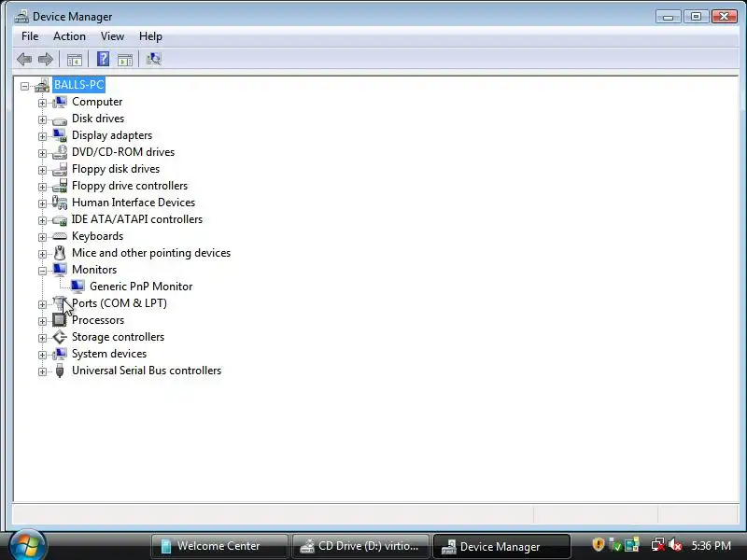Click the Universal Serial Bus controllers icon
747x560 pixels.
(x=60, y=371)
